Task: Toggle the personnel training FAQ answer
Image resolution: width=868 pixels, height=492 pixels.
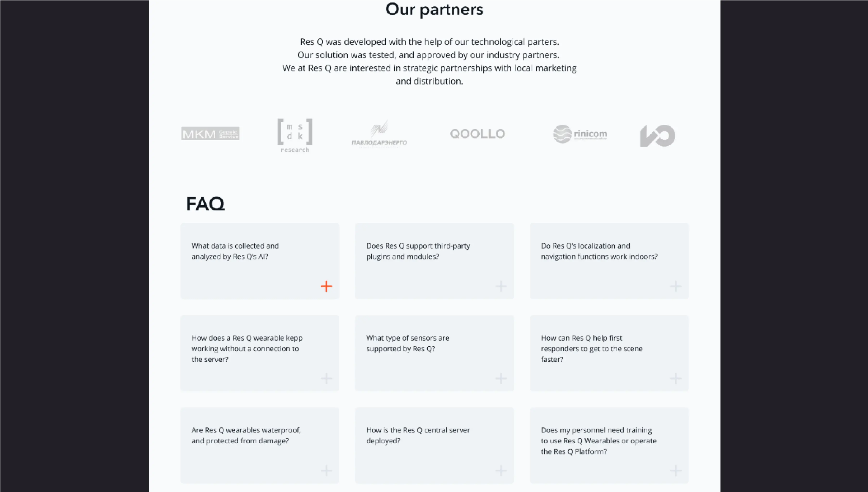Action: point(675,470)
